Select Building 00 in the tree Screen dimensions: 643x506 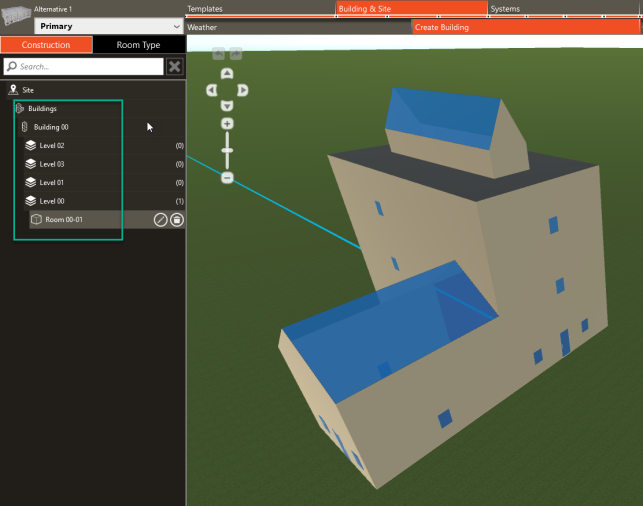[51, 127]
